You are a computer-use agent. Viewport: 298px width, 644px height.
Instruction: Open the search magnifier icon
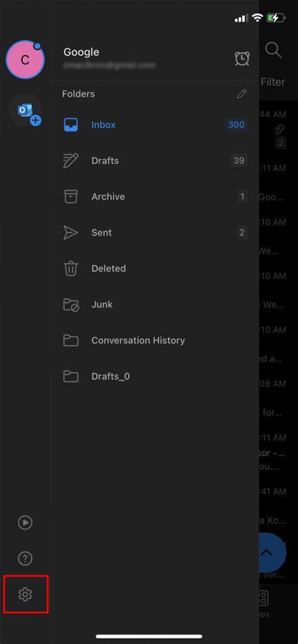273,50
